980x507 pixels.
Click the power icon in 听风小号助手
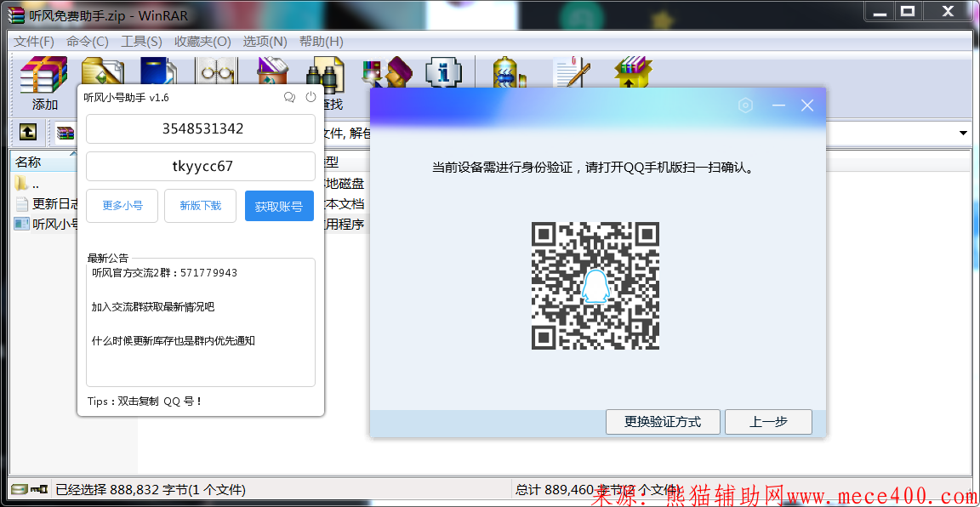pyautogui.click(x=311, y=98)
